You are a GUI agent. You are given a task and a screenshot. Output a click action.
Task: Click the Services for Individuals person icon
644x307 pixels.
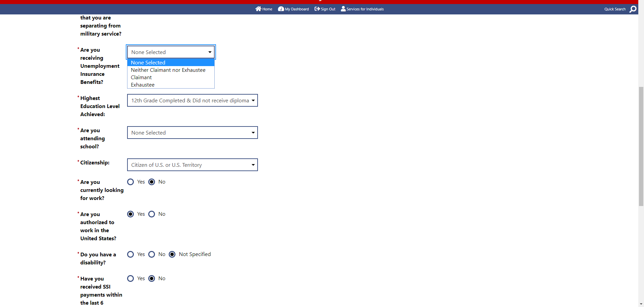pos(343,9)
